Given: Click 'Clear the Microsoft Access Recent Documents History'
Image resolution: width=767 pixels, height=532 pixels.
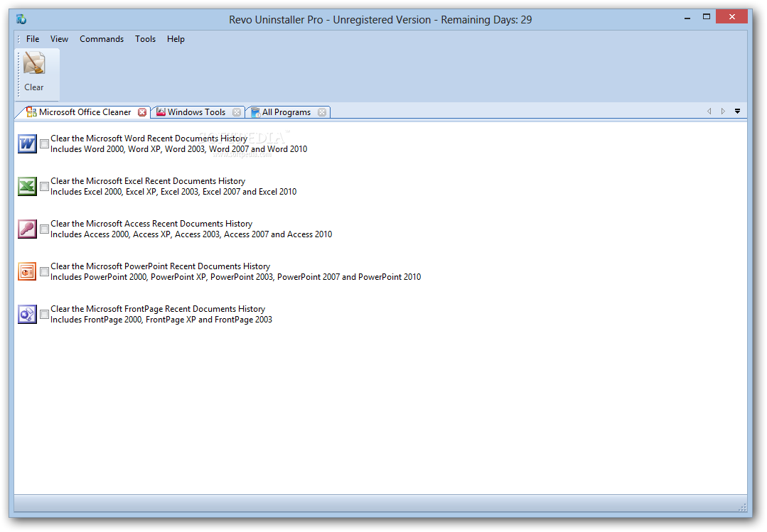Looking at the screenshot, I should [151, 224].
